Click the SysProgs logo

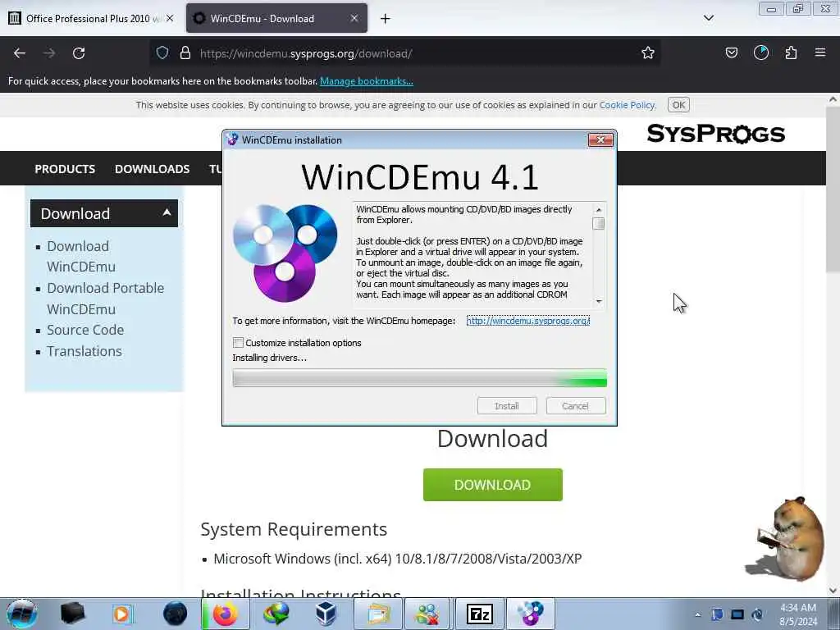pos(715,134)
